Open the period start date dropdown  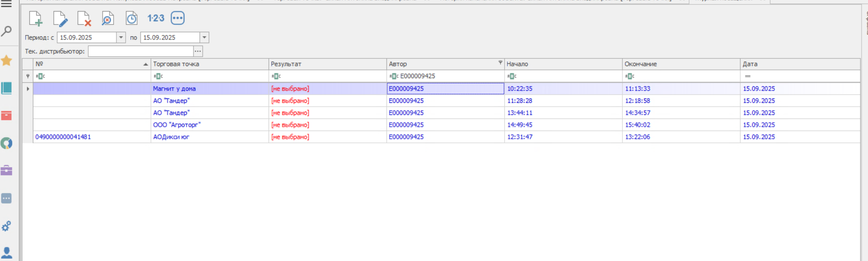click(121, 38)
